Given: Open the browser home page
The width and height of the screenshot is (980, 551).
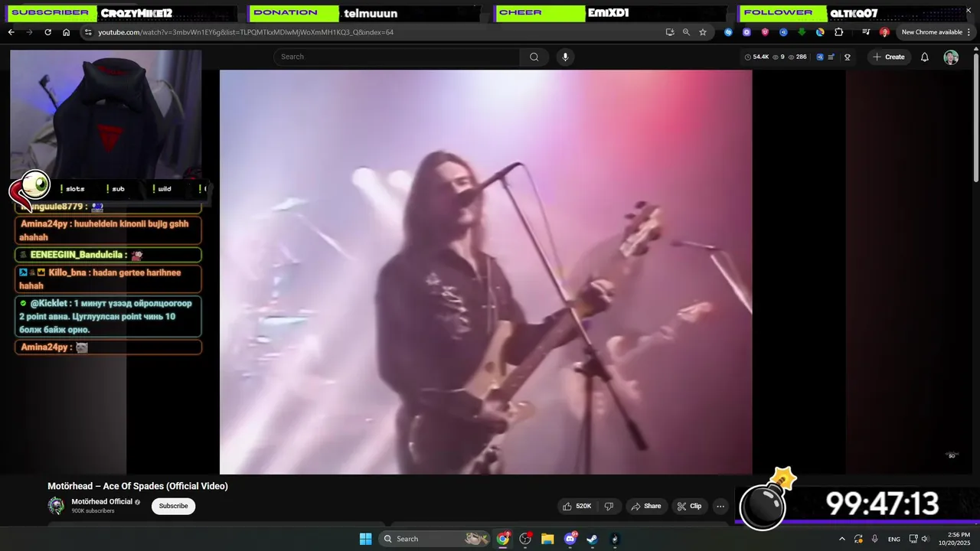Looking at the screenshot, I should click(66, 32).
